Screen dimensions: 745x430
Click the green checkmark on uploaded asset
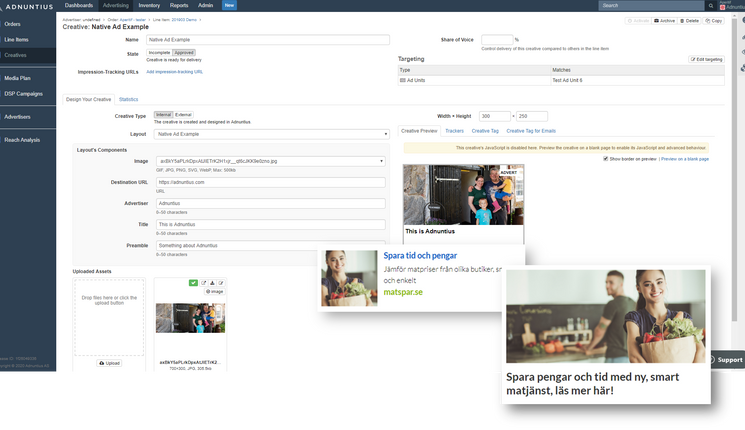(193, 283)
